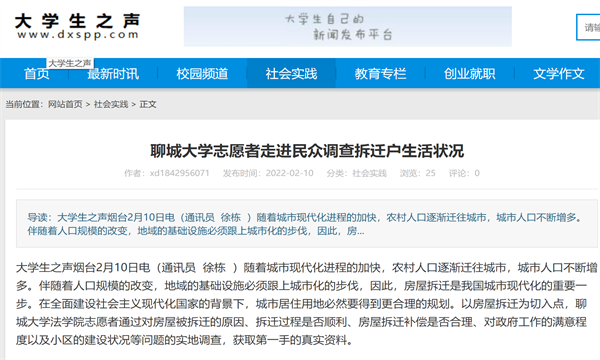This screenshot has width=600, height=360.
Task: Click the article title about 聊城大学志愿者
Action: (x=307, y=151)
